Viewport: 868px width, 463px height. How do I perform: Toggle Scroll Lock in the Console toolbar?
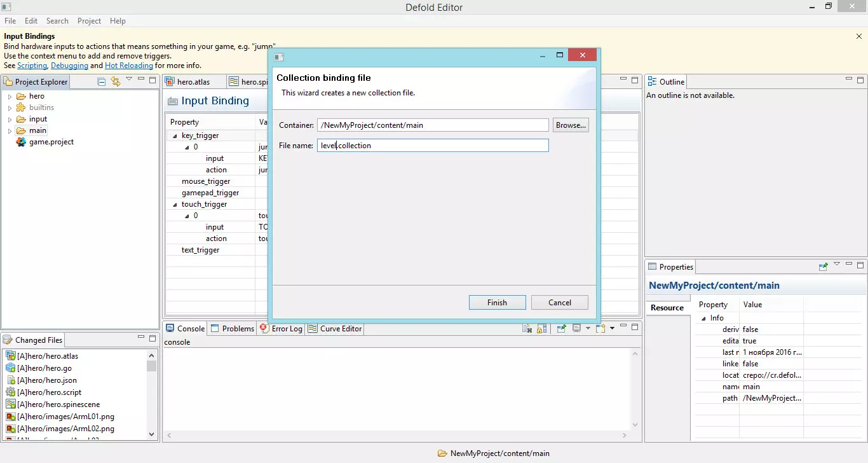click(x=541, y=329)
